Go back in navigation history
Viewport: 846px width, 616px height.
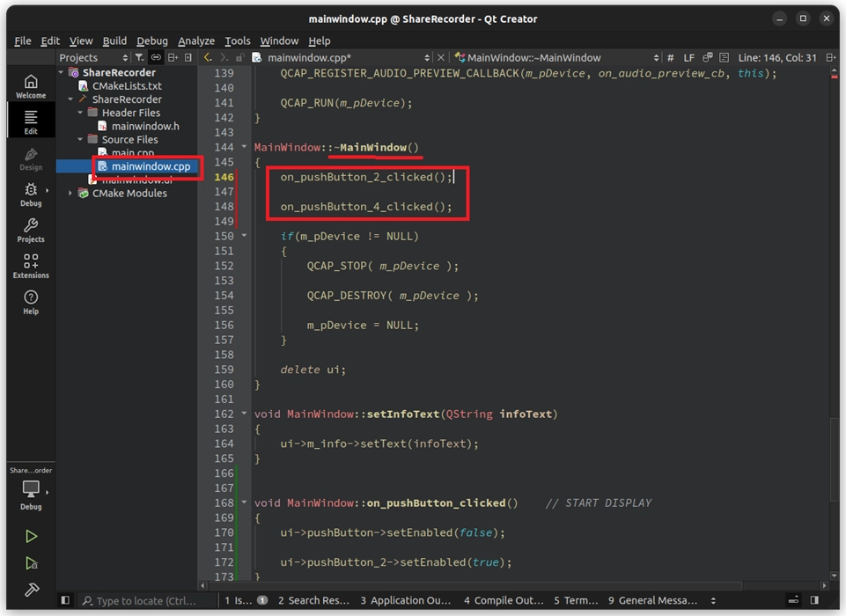pos(208,57)
